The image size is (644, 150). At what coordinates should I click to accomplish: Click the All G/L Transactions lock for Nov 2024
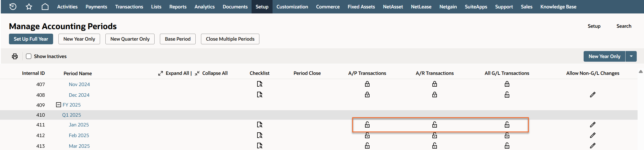pyautogui.click(x=507, y=84)
